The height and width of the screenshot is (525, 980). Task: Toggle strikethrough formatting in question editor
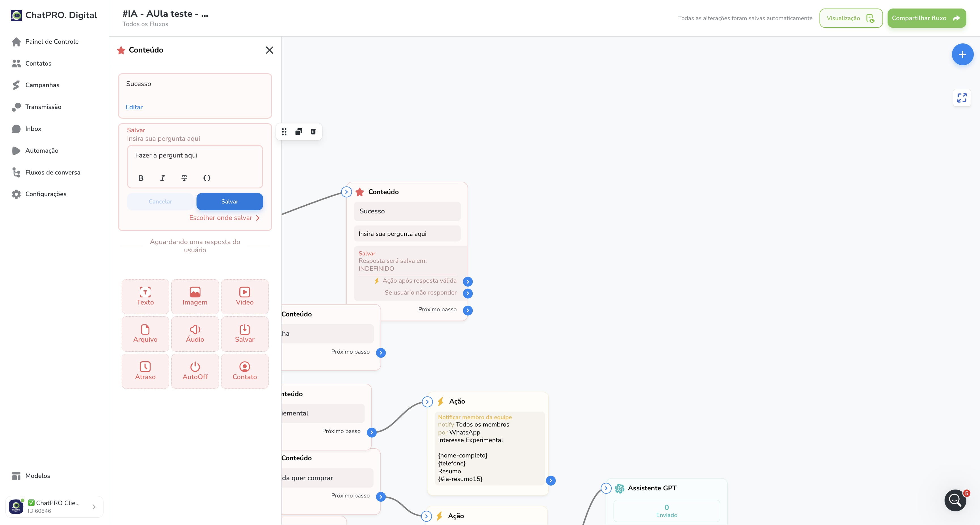tap(184, 178)
